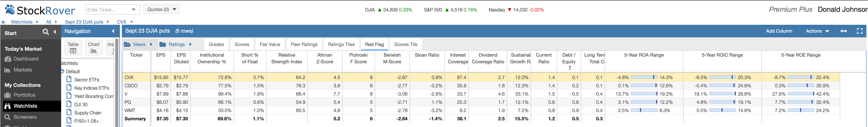Image resolution: width=868 pixels, height=127 pixels.
Task: Expand the Sept 23 DJIA puts breadcrumb
Action: pyautogui.click(x=108, y=22)
